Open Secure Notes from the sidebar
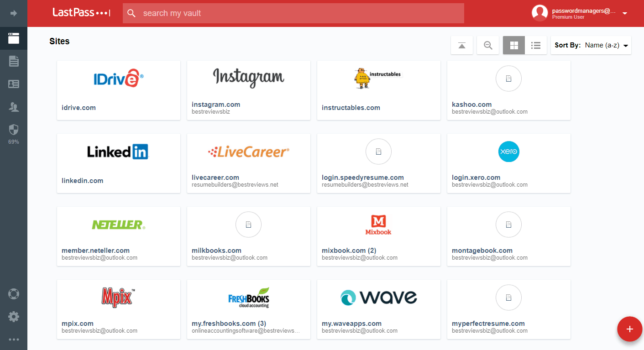 [14, 61]
